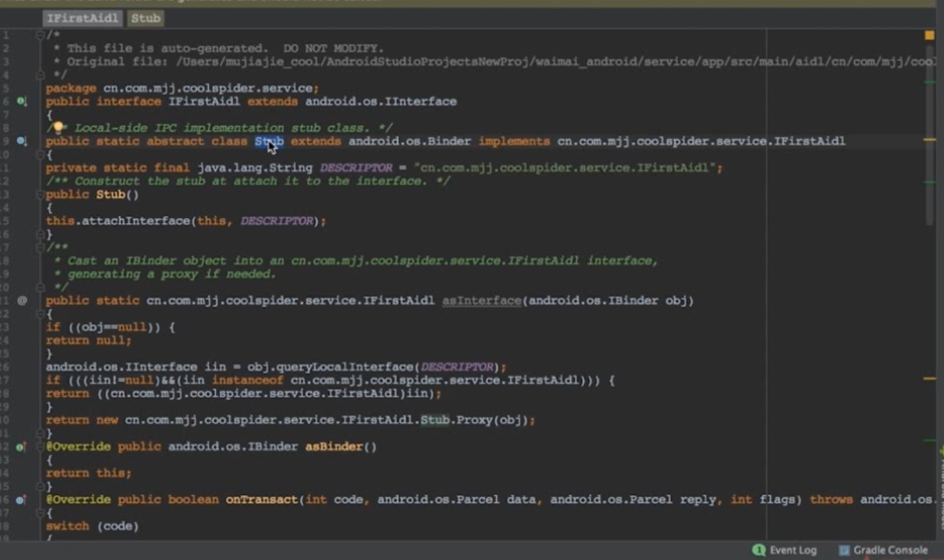Collapse the header comment starting at line 1

[x=41, y=35]
